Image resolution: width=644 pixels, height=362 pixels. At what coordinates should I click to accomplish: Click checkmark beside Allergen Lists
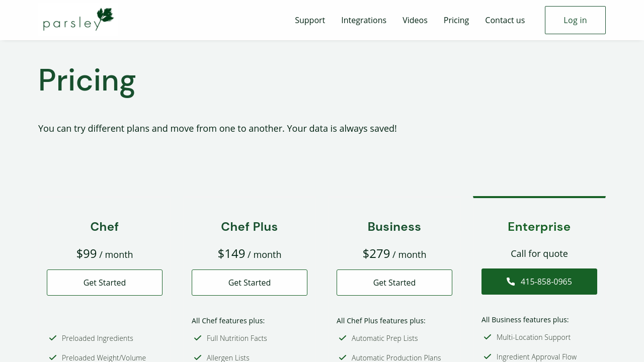coord(198,357)
